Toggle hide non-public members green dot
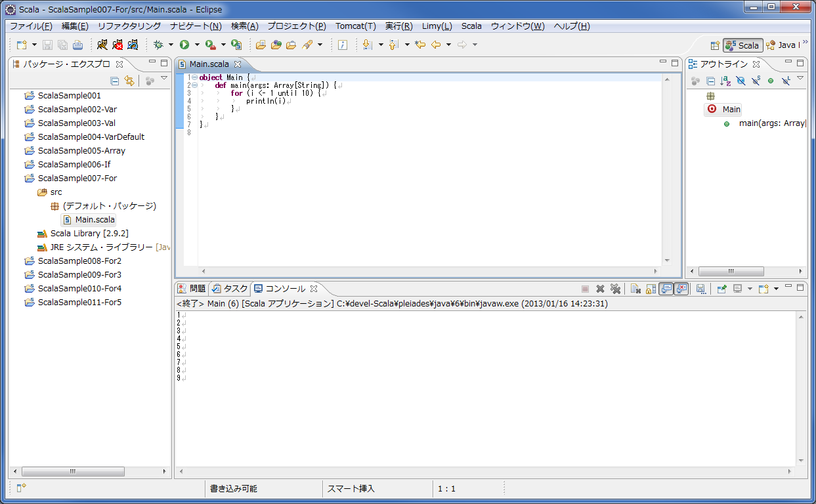 pyautogui.click(x=771, y=81)
